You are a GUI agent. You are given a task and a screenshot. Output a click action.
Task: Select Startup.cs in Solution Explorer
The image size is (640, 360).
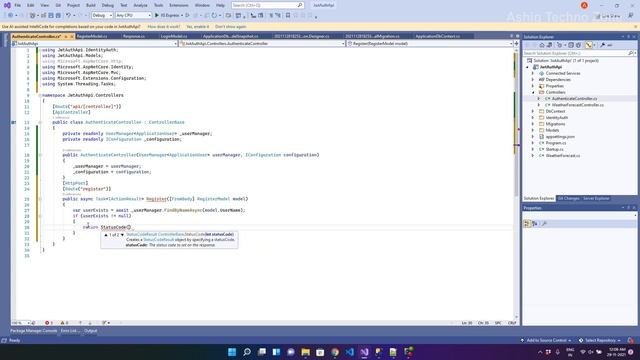tap(554, 149)
